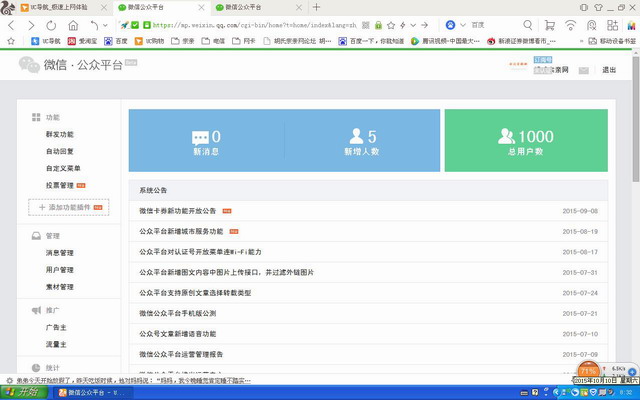The image size is (640, 400).
Task: Open the UC购物 bookmark
Action: pyautogui.click(x=149, y=41)
